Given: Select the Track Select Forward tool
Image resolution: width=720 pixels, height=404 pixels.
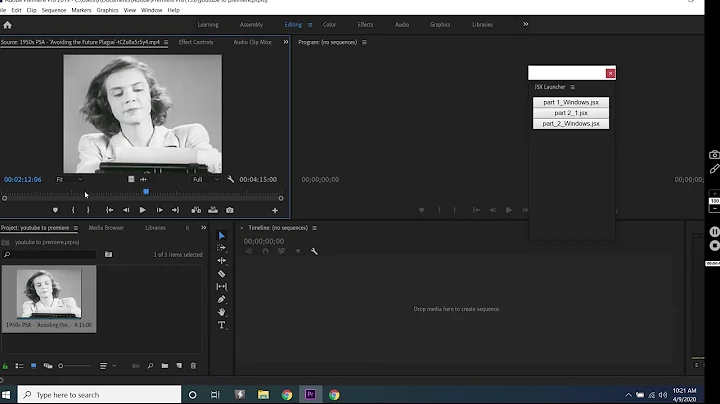Looking at the screenshot, I should click(221, 248).
